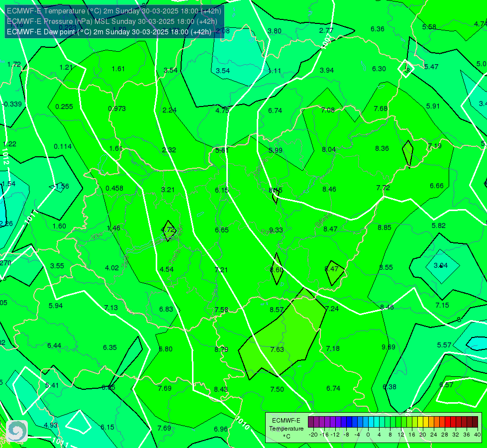Click the 0.973 temperature value
The image size is (487, 448).
point(117,109)
